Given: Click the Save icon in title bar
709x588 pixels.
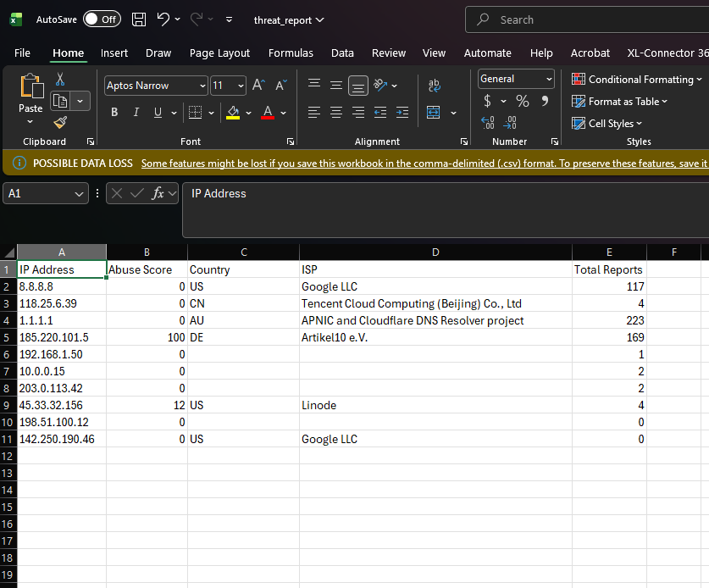Looking at the screenshot, I should 139,19.
